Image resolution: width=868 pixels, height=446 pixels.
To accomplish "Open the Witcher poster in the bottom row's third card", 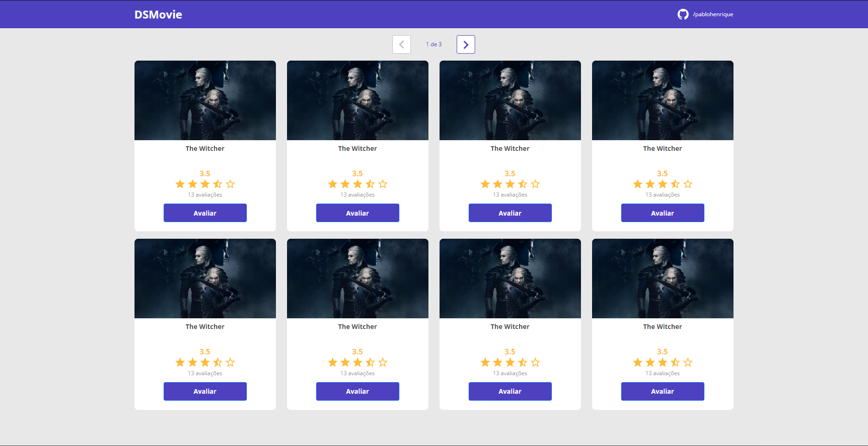I will coord(510,279).
